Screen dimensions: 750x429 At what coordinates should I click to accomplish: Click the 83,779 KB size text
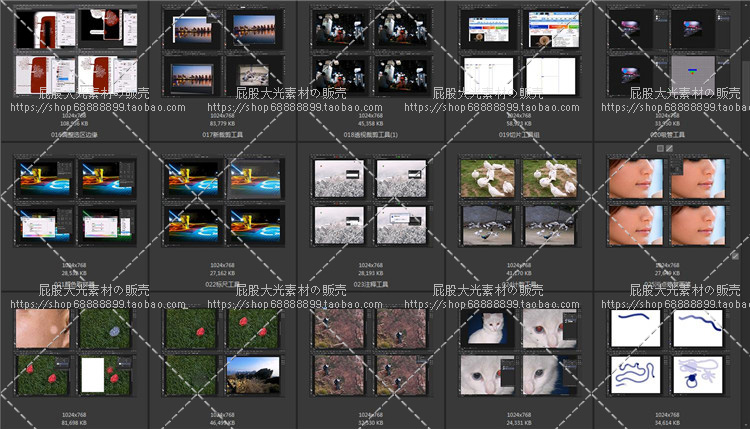click(222, 124)
